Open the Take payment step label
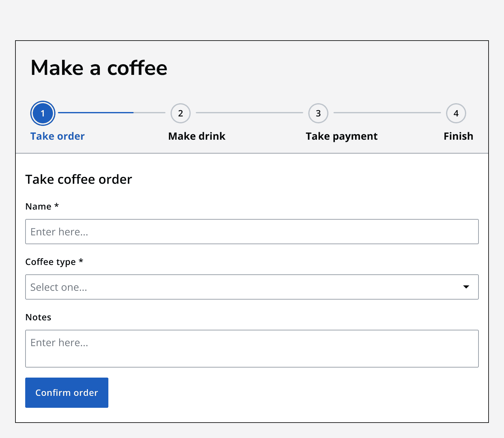 (x=341, y=136)
